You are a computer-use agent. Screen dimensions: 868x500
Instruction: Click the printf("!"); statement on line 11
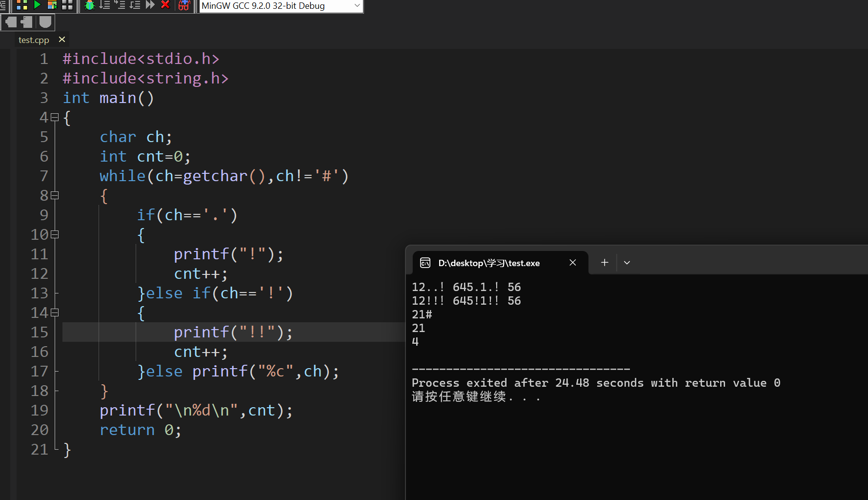229,254
